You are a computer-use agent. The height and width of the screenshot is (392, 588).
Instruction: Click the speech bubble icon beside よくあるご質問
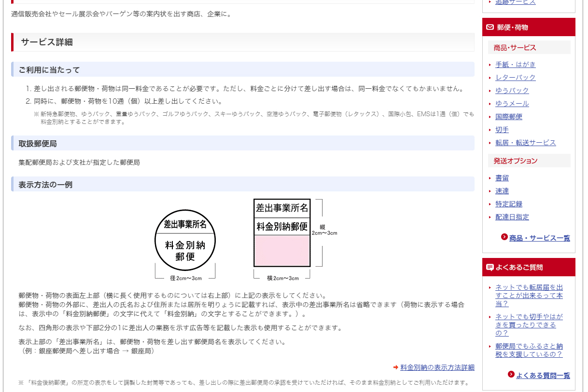[x=490, y=268]
